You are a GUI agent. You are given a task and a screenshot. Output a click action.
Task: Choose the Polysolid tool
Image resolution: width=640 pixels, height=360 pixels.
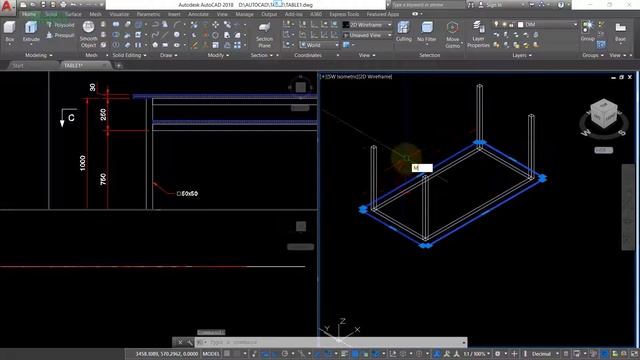click(60, 25)
